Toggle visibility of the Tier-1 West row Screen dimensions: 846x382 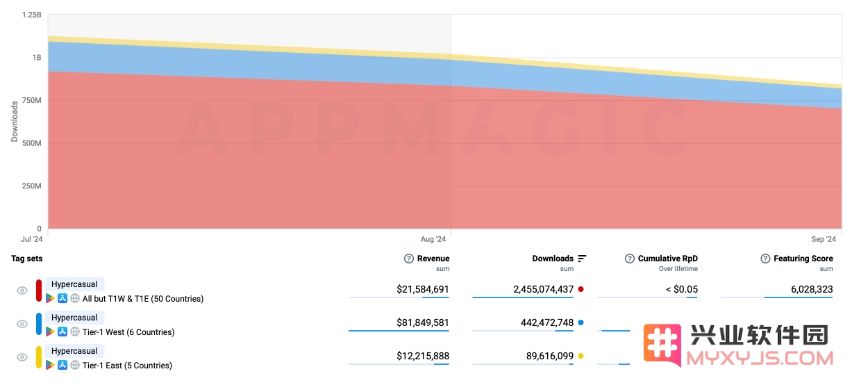[x=22, y=324]
